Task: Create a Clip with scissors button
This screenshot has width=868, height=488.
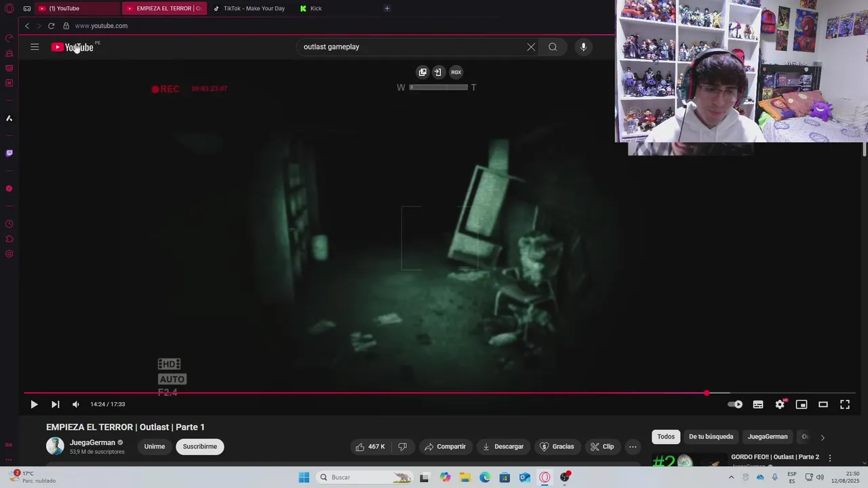Action: (602, 447)
